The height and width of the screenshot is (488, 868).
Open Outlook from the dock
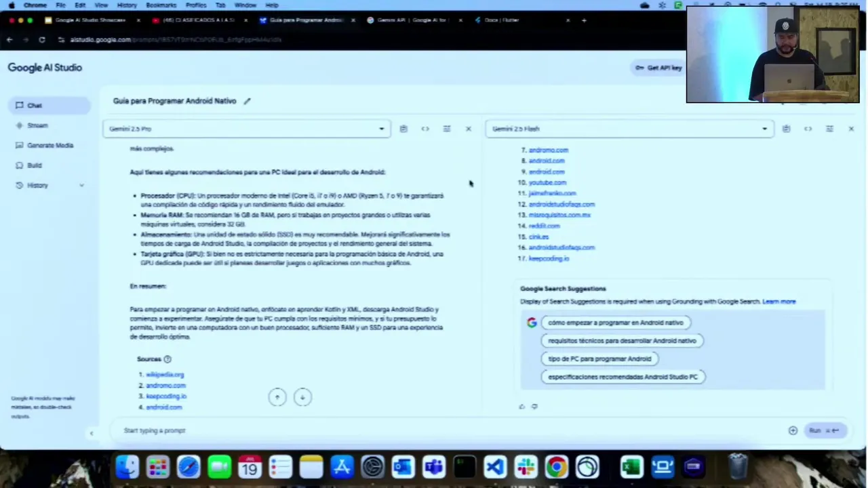403,467
